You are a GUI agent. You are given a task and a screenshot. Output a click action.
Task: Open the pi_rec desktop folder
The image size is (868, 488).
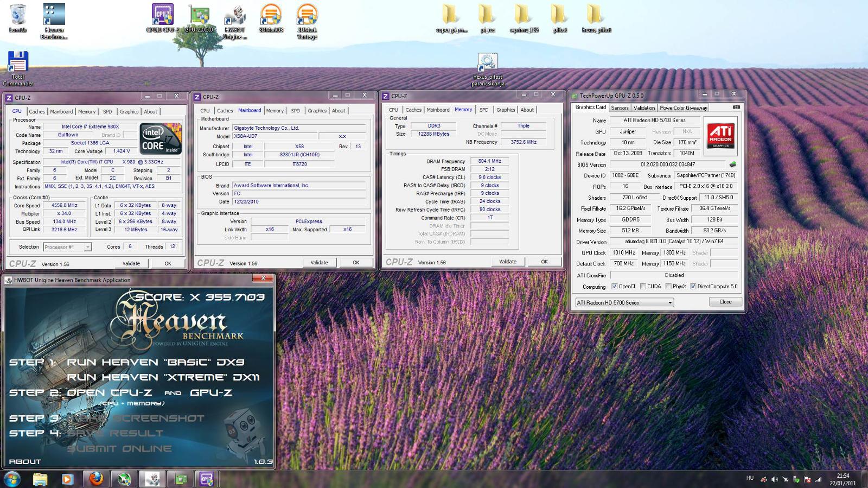(487, 18)
